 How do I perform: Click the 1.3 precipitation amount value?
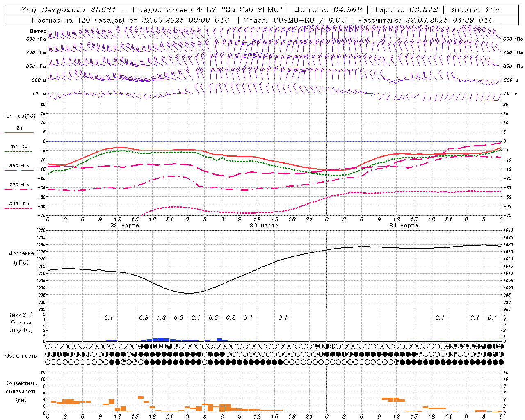(161, 318)
